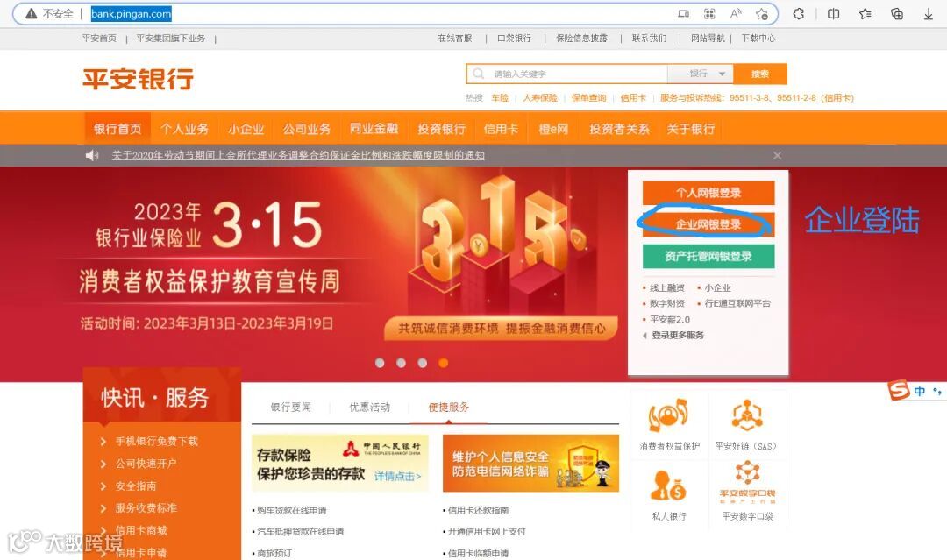
Task: Expand 手机银行免费下载 sidebar item
Action: [150, 441]
